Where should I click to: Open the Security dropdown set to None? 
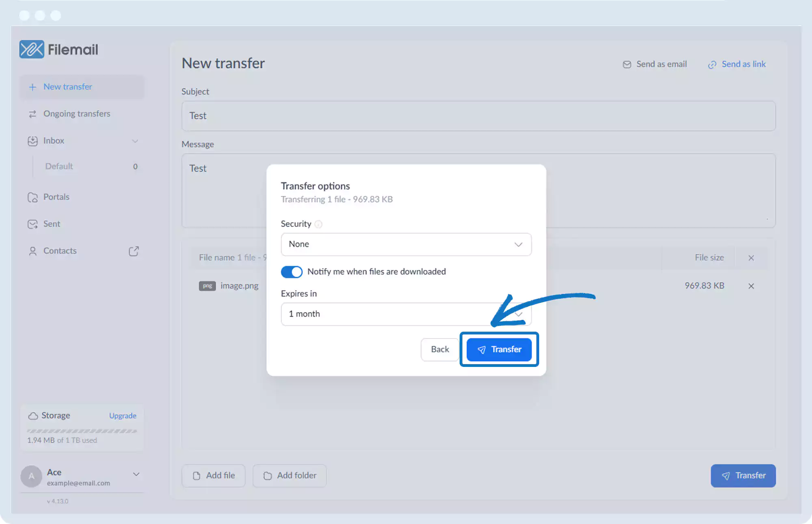pyautogui.click(x=406, y=244)
